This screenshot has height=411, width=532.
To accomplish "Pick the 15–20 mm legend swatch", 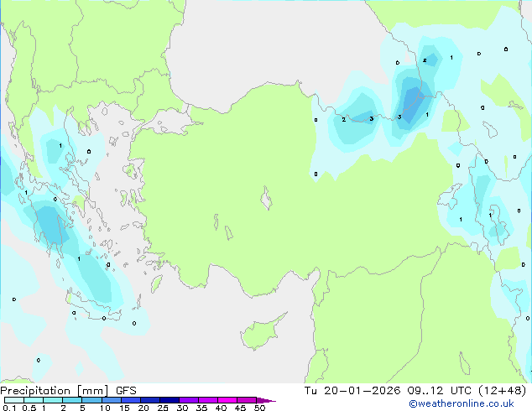I will click(x=130, y=400).
